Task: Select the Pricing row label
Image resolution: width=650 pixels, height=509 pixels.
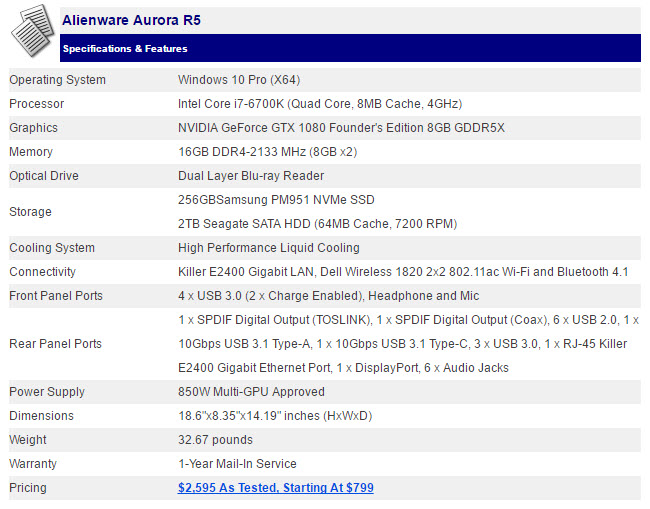Action: pyautogui.click(x=28, y=488)
